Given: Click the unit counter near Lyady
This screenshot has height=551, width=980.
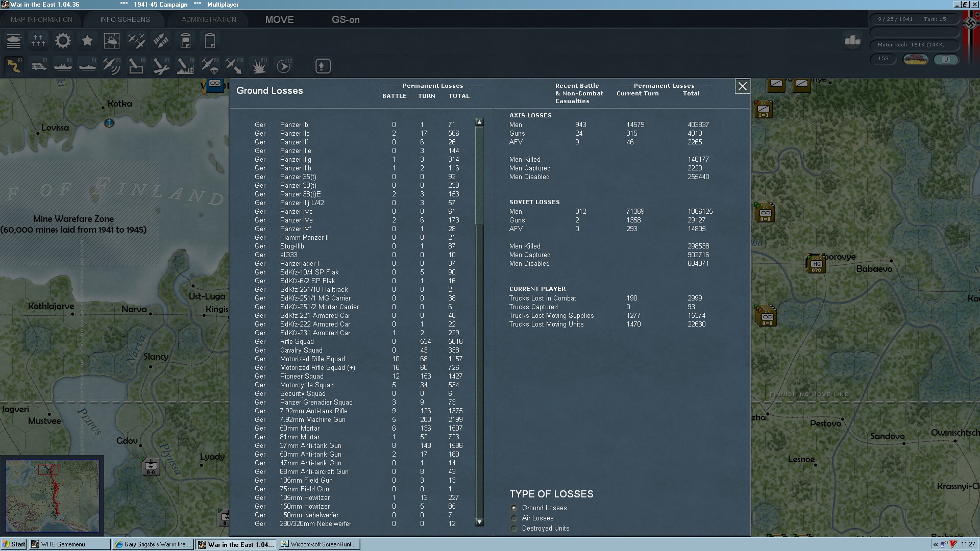Looking at the screenshot, I should 151,466.
